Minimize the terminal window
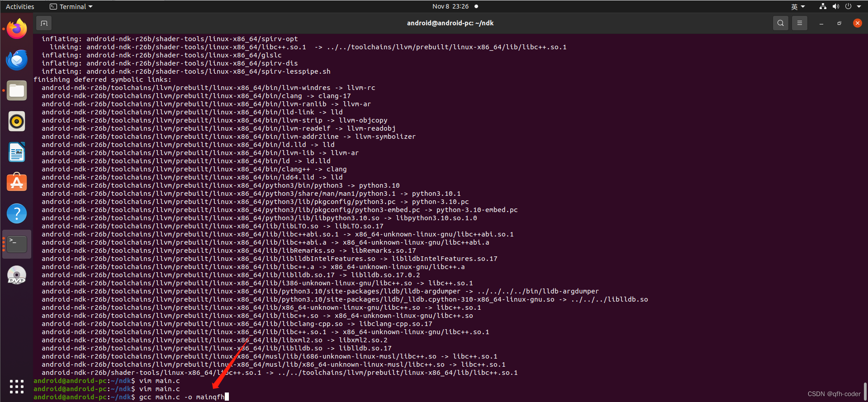The width and height of the screenshot is (868, 402). 821,23
